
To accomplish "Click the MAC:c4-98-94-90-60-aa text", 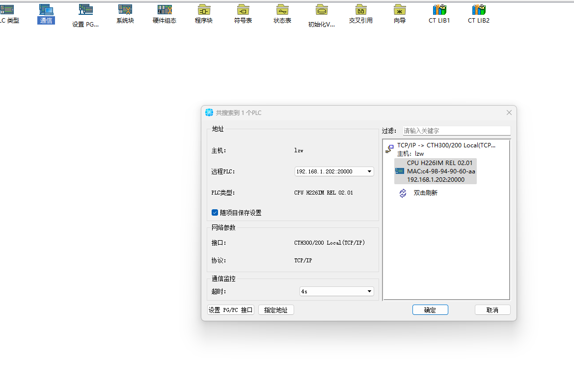I will (x=441, y=171).
